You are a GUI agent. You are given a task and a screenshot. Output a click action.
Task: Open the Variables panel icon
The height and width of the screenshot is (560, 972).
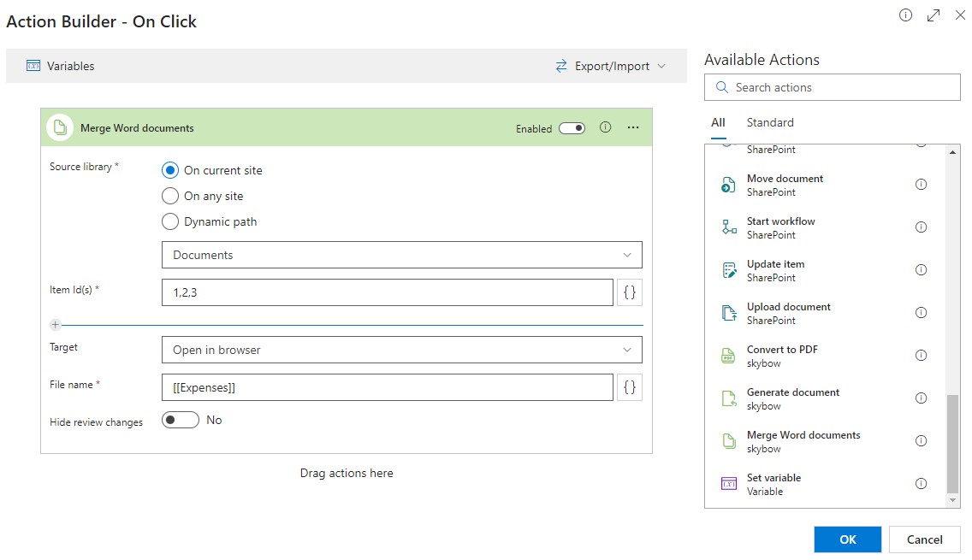pyautogui.click(x=33, y=66)
